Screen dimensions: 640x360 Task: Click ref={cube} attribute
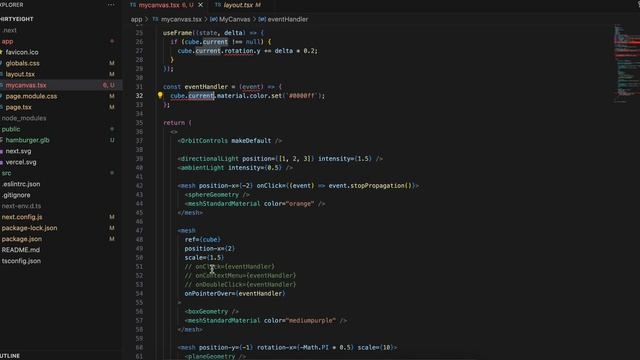click(x=202, y=240)
